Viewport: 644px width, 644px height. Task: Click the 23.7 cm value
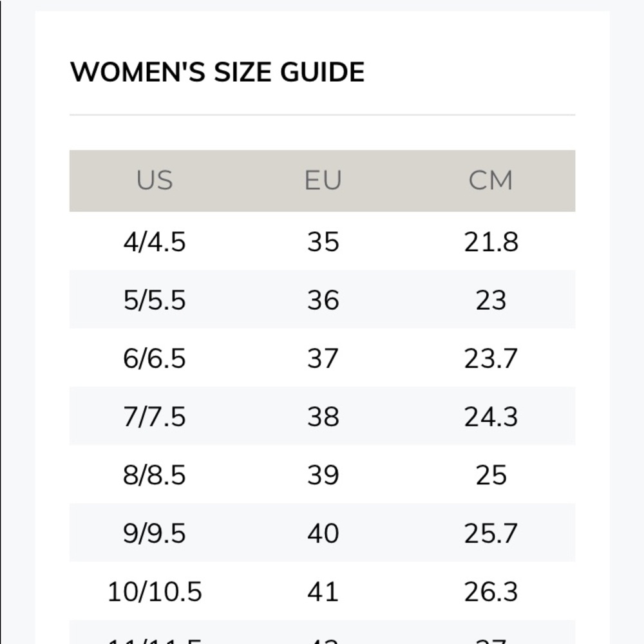(x=491, y=358)
